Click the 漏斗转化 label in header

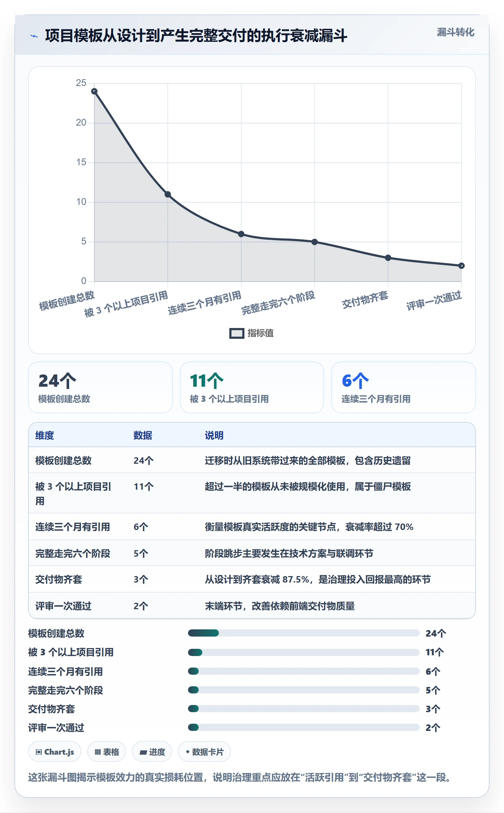pyautogui.click(x=455, y=32)
